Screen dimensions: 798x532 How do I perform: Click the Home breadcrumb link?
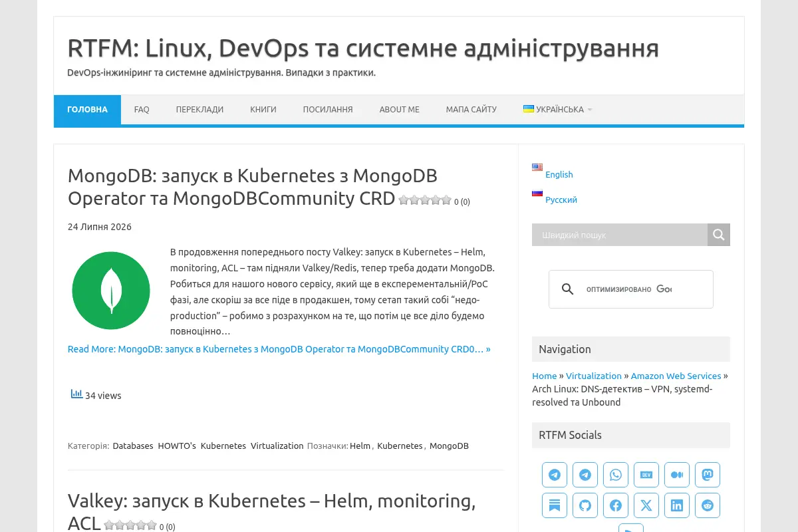pyautogui.click(x=544, y=376)
